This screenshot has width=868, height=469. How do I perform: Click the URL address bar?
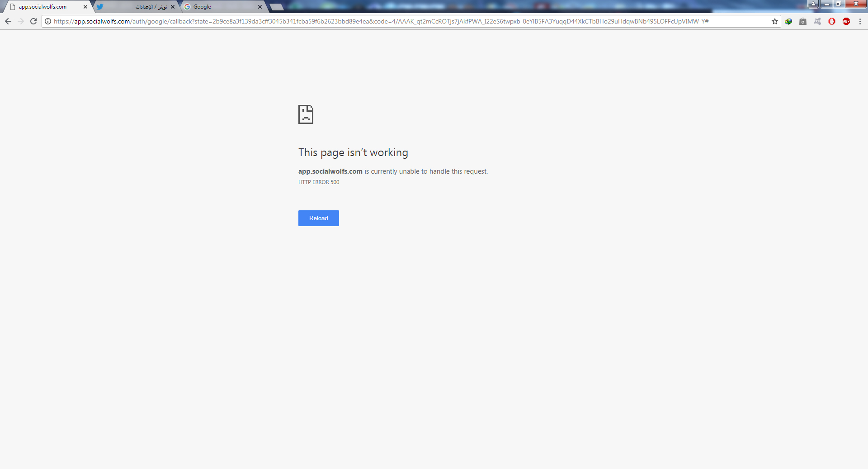(407, 21)
